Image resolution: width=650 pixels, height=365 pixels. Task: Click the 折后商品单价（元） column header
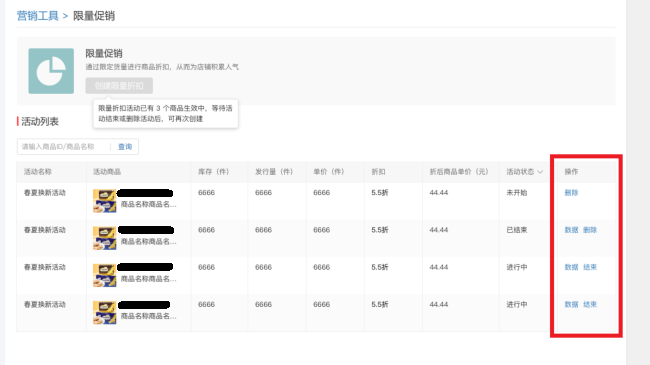pyautogui.click(x=459, y=171)
